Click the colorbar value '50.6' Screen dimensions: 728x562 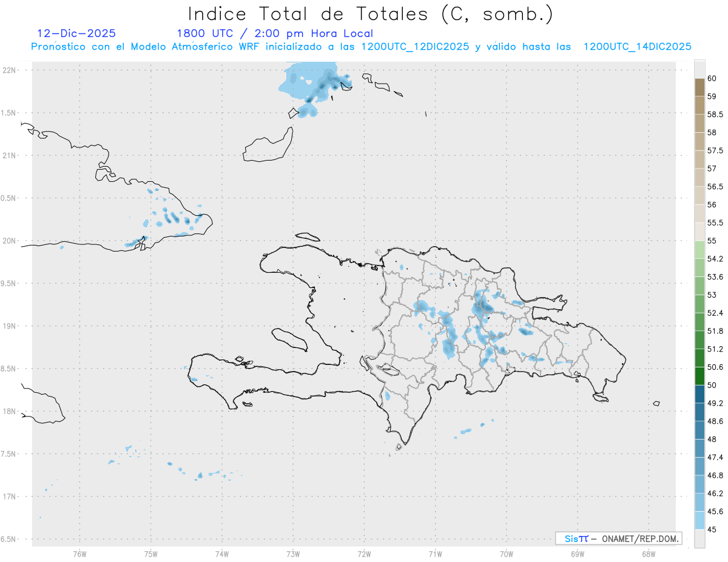715,367
